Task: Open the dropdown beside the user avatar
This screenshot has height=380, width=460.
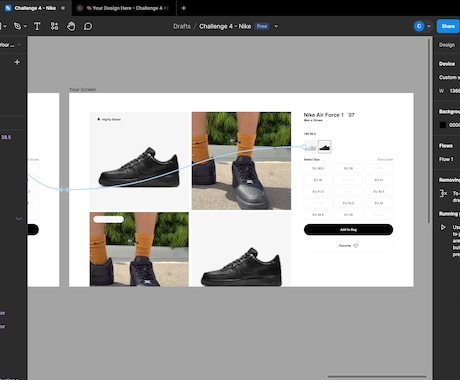Action: [429, 26]
